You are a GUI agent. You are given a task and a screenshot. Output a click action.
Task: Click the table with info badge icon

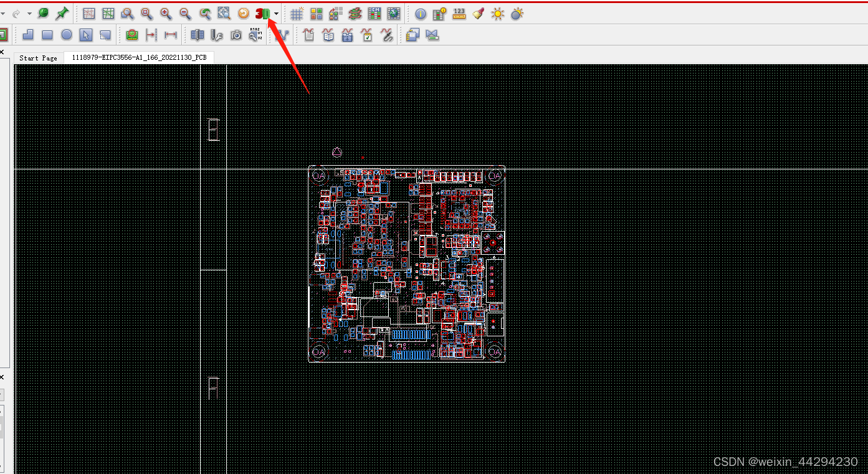(x=440, y=13)
